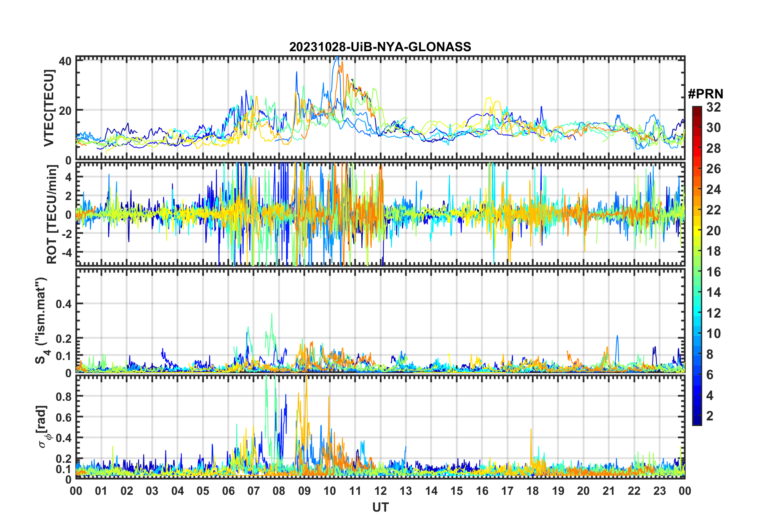Select tick label 0.4 on S4 axis
Screen dimensions: 761x532
(x=64, y=304)
